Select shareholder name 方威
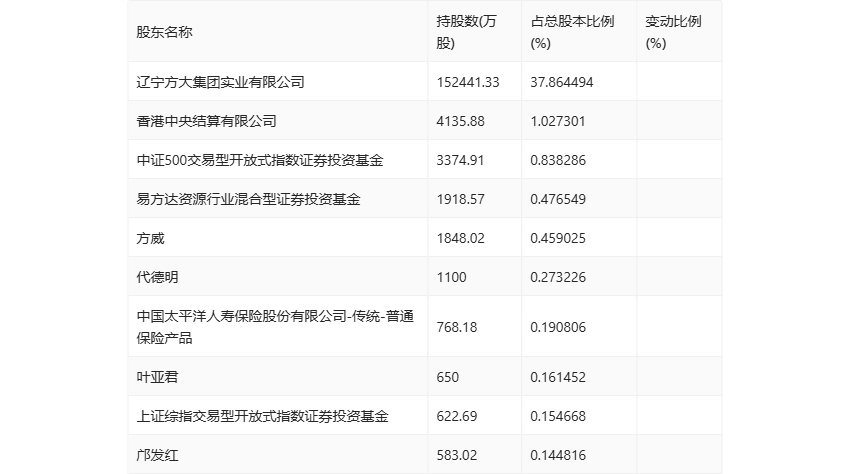Image resolution: width=850 pixels, height=474 pixels. pyautogui.click(x=150, y=238)
